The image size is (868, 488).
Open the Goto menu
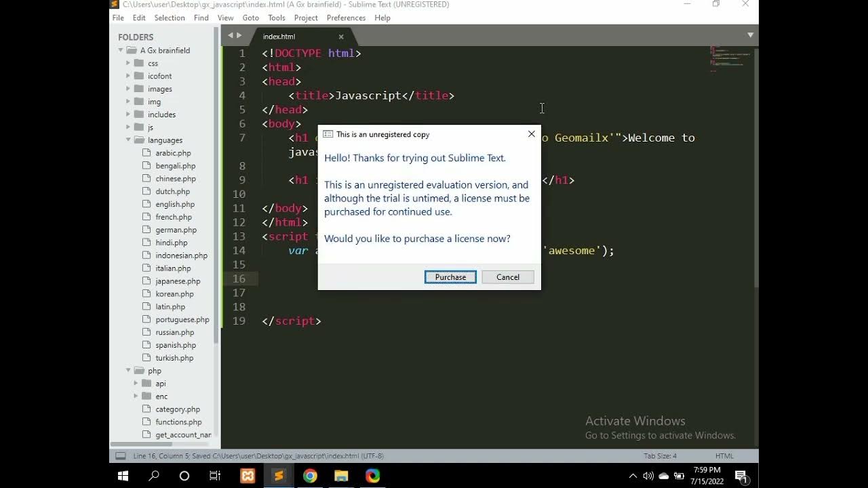(x=251, y=18)
